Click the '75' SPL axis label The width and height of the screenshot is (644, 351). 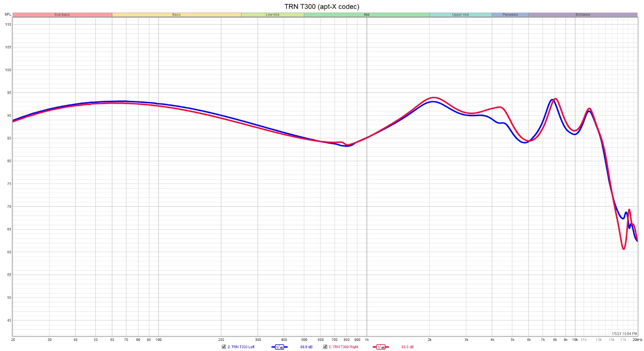coord(9,184)
